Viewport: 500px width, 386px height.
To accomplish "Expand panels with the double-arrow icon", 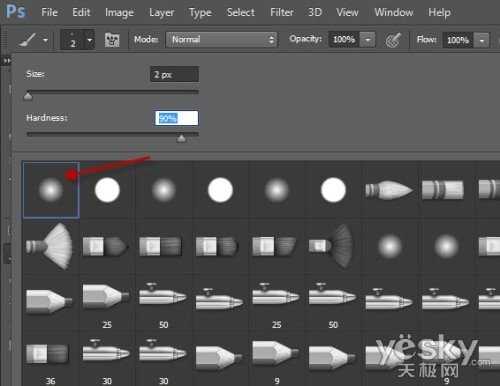I will (6, 61).
